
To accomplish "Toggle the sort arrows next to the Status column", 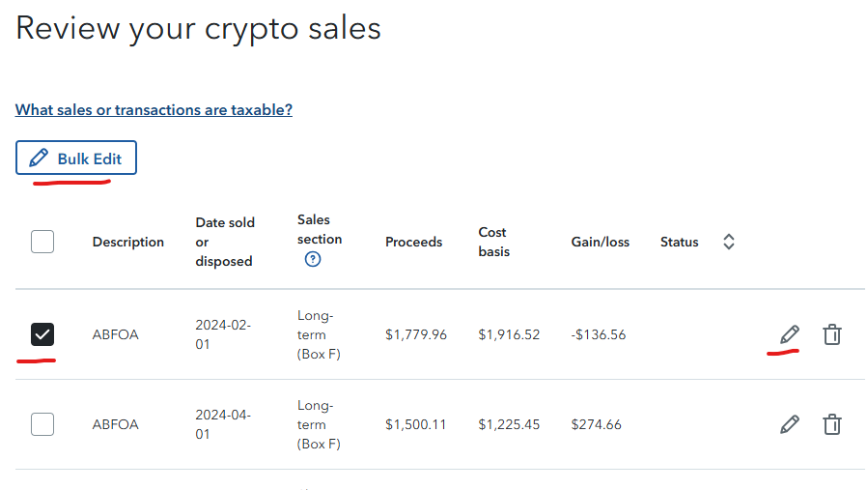I will point(729,242).
